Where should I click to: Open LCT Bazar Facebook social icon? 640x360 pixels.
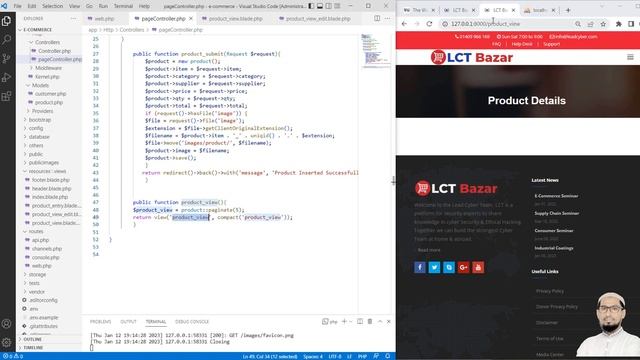click(x=420, y=267)
